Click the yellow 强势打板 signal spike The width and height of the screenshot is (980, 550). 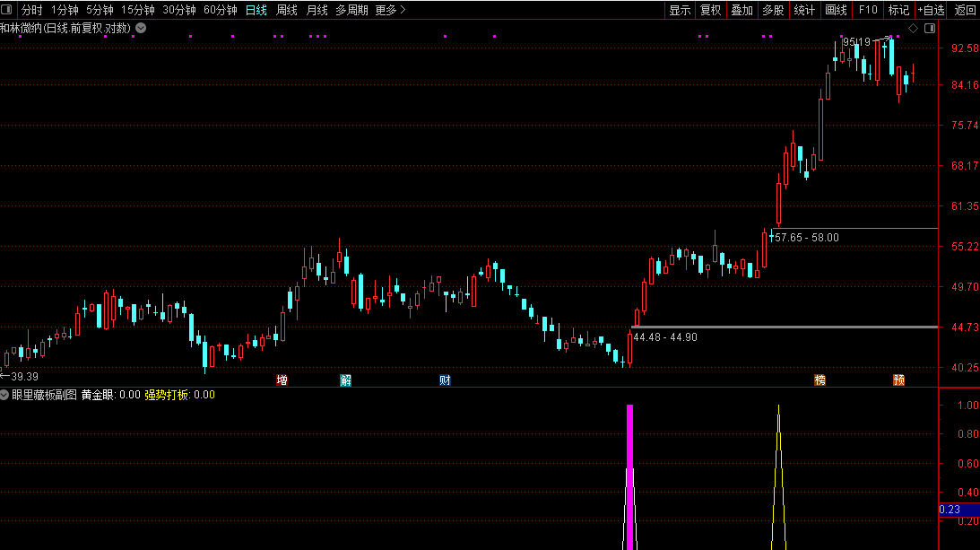pyautogui.click(x=779, y=476)
